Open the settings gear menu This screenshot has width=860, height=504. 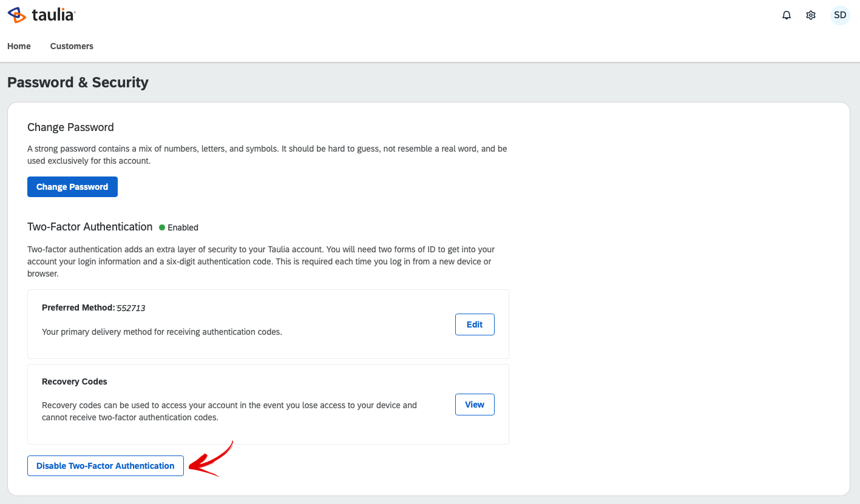[x=811, y=15]
